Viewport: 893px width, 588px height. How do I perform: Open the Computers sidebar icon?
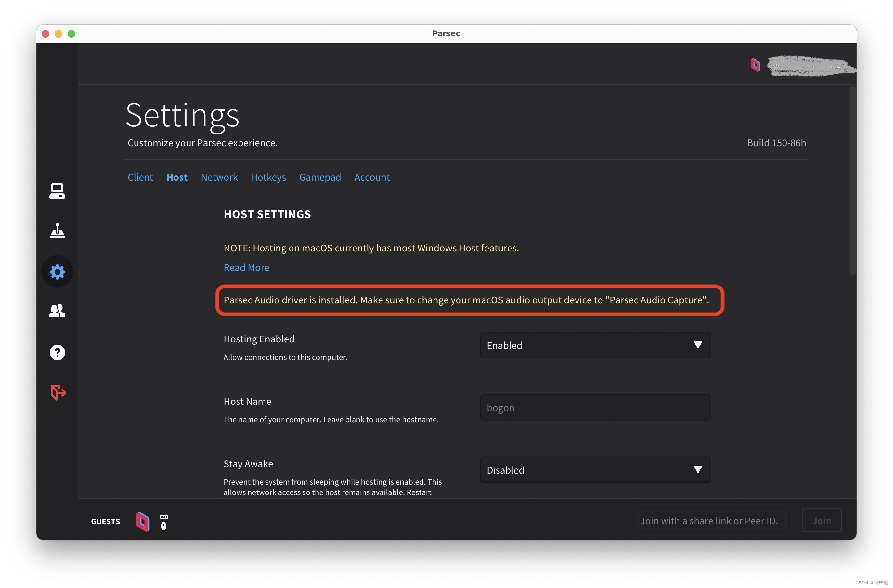[x=57, y=191]
